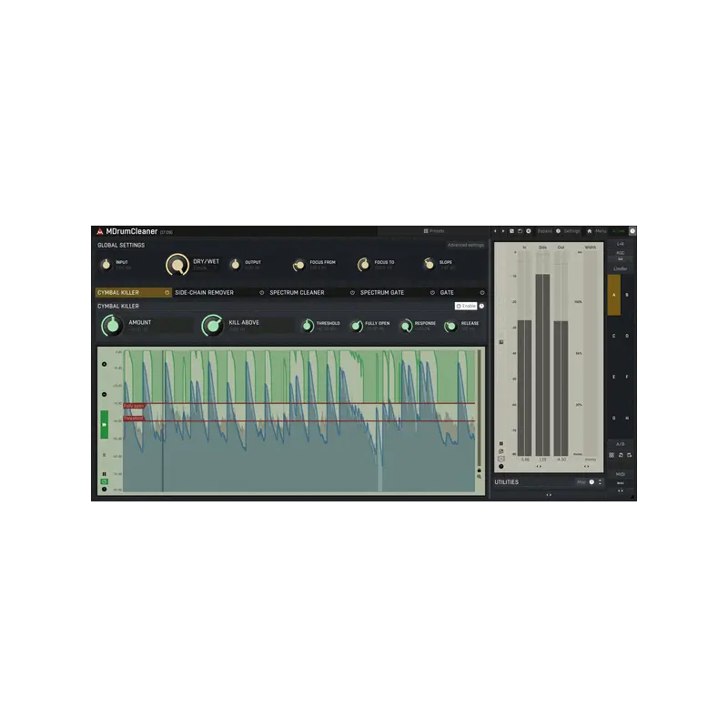This screenshot has height=728, width=728.
Task: Click the home icon
Action: (589, 231)
